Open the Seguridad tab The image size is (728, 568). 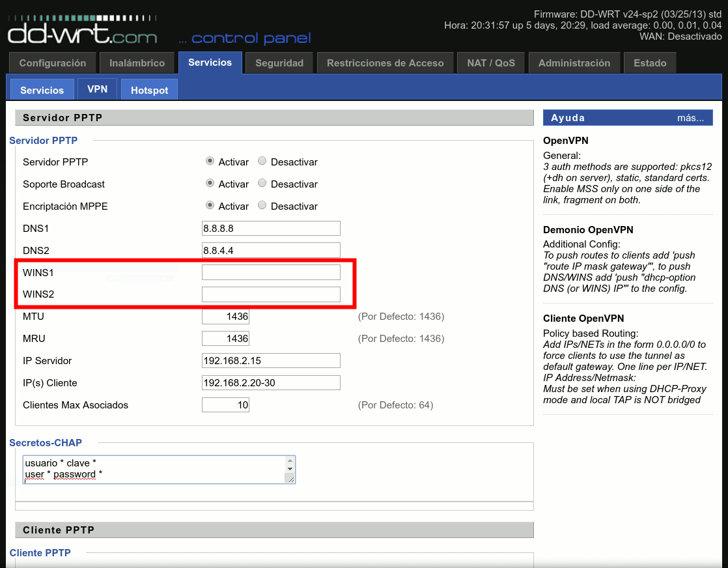click(x=279, y=63)
